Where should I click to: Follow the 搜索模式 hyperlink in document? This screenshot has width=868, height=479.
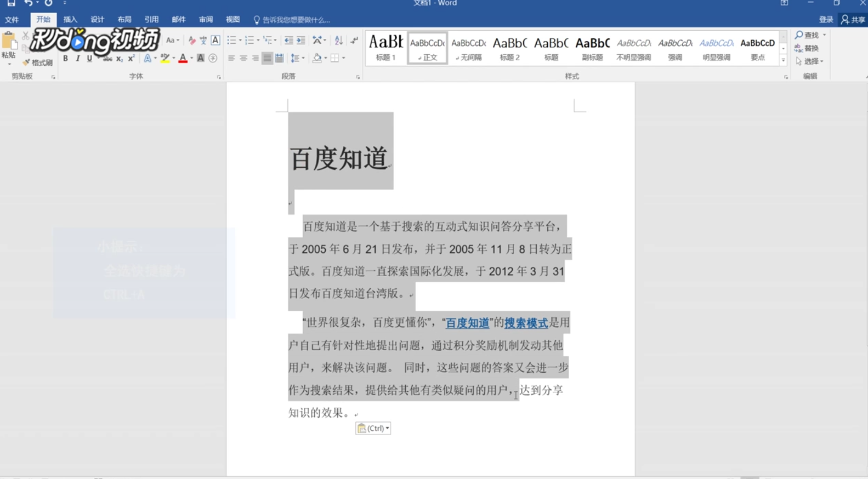(526, 323)
